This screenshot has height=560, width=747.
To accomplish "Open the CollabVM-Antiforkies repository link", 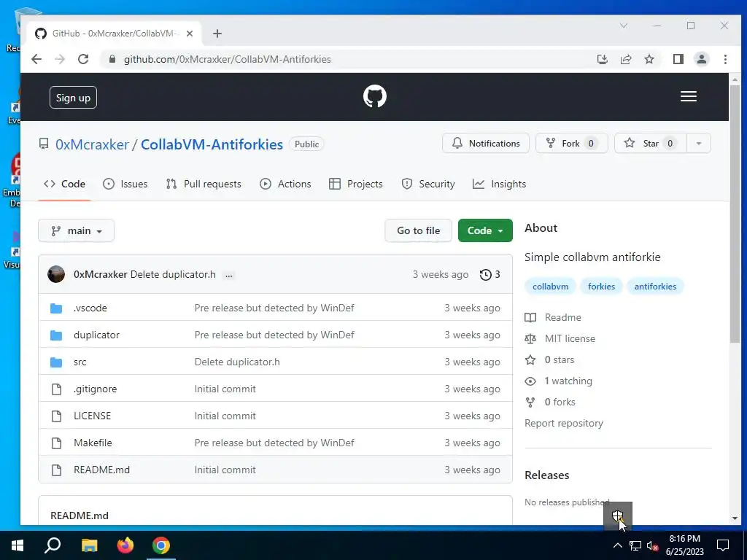I will (212, 144).
